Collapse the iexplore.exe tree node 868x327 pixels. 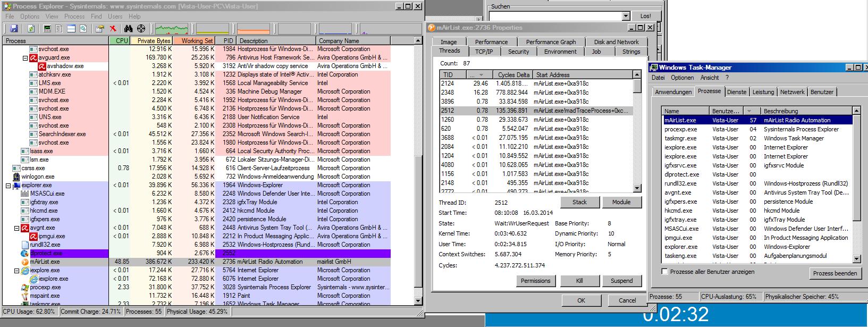(16, 270)
